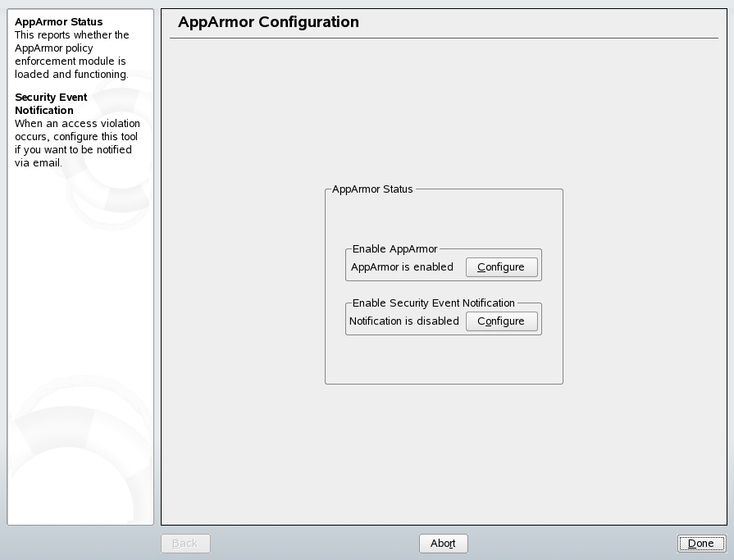Cancel the wizard with Abort

[443, 543]
